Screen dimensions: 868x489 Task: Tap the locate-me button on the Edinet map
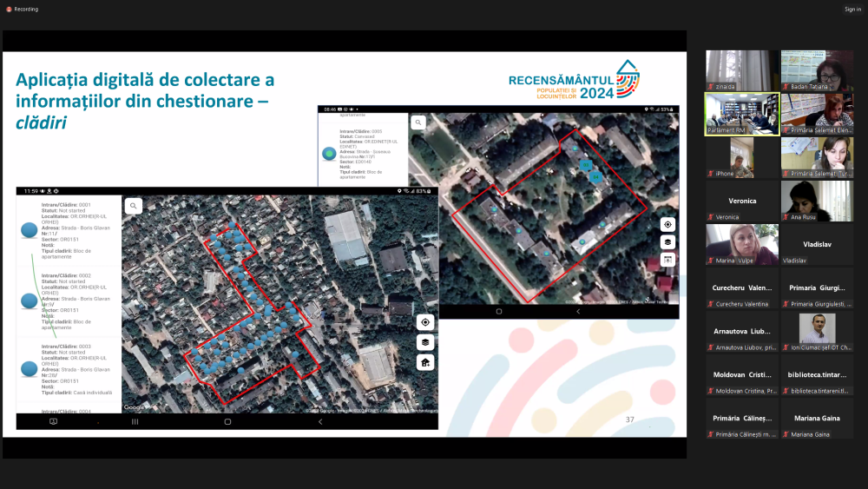click(667, 224)
